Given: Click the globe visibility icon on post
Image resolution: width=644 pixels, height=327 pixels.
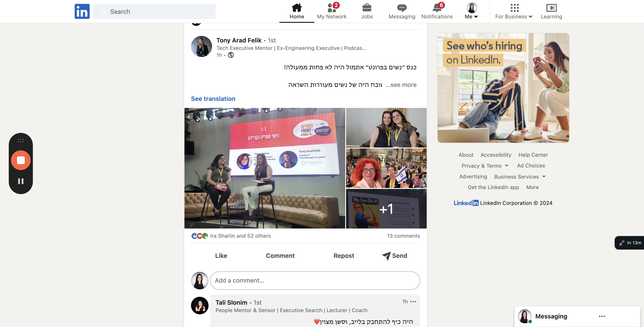Looking at the screenshot, I should click(231, 55).
